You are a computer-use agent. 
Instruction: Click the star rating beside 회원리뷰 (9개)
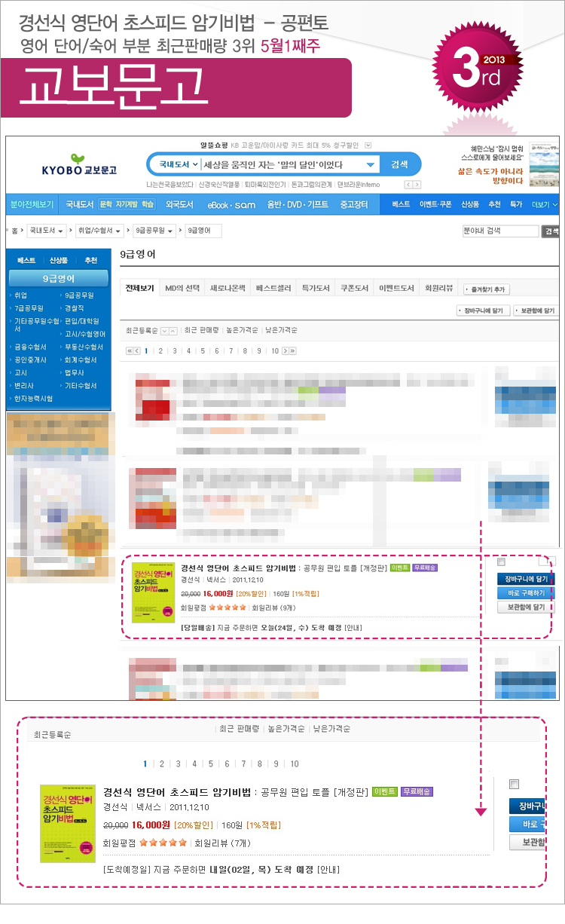tap(228, 607)
